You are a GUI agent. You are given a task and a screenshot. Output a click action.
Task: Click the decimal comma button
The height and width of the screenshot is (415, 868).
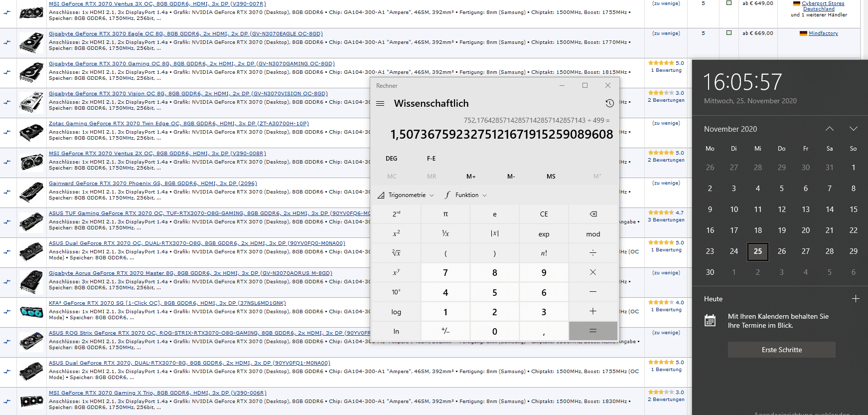[x=544, y=331]
